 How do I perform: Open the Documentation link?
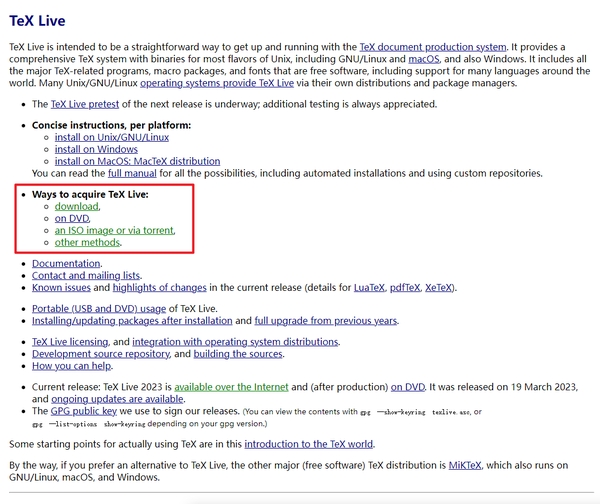(x=66, y=263)
